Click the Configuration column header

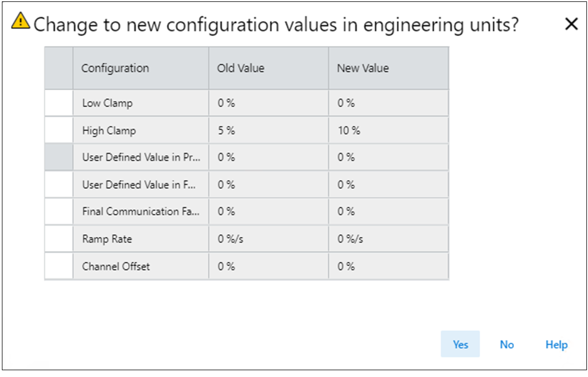(x=115, y=68)
